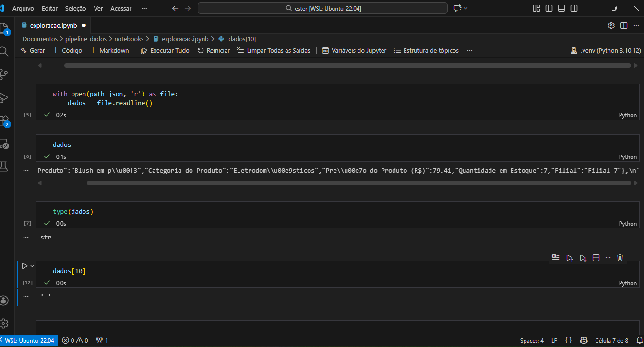644x347 pixels.
Task: Expand run options chevron beside run button
Action: 33,266
